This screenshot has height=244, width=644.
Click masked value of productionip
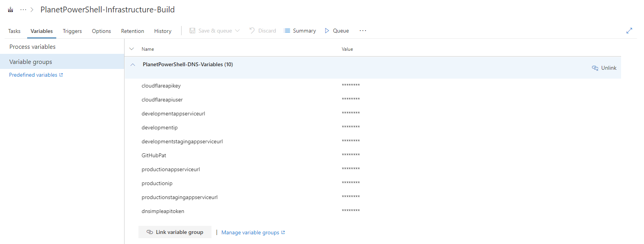351,183
